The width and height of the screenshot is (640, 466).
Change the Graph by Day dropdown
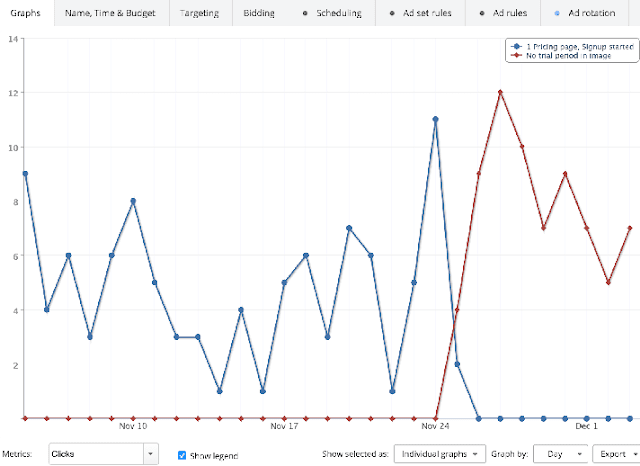pos(560,454)
